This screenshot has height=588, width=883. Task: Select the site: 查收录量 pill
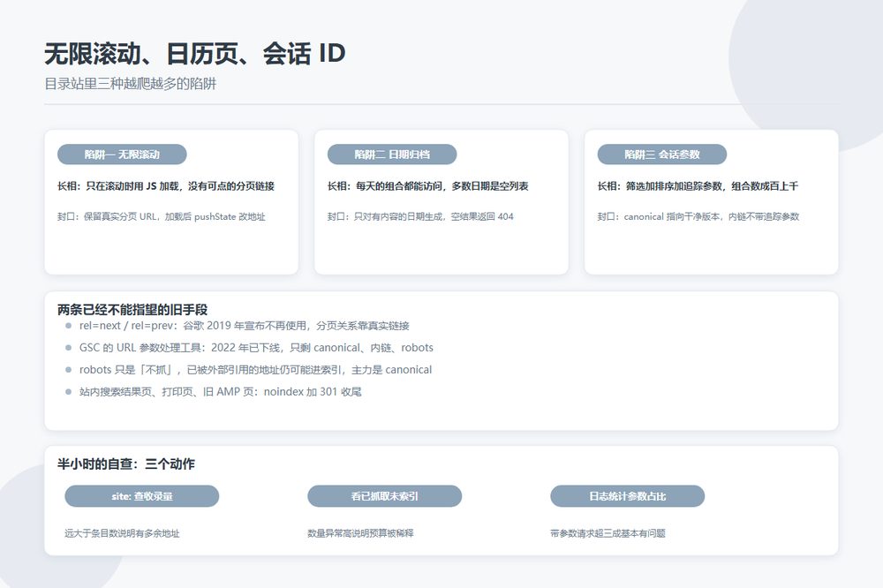tap(142, 496)
